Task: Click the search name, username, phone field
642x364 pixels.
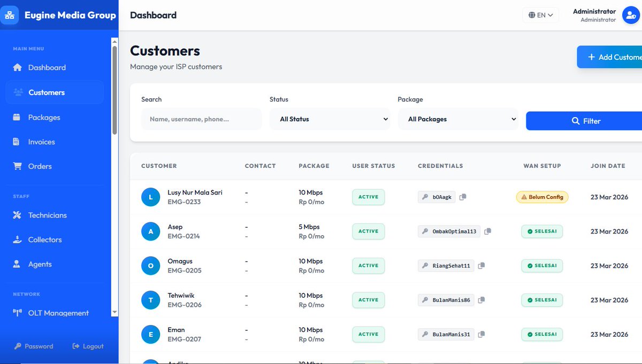Action: (x=201, y=119)
